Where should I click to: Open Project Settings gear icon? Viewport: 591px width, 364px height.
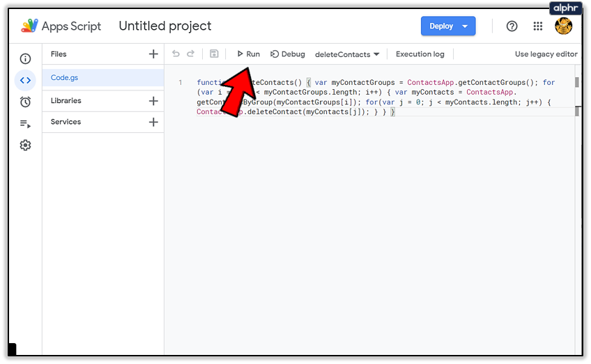tap(25, 145)
